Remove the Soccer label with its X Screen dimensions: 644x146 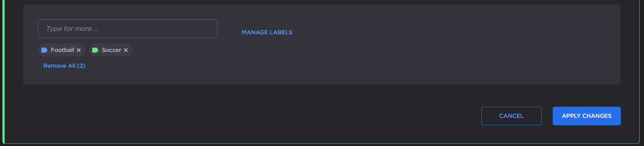click(126, 50)
